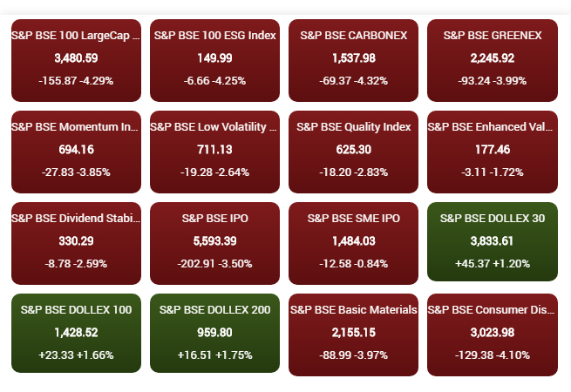Click the S&P BSE SME IPO tile
This screenshot has height=392, width=571.
point(353,242)
